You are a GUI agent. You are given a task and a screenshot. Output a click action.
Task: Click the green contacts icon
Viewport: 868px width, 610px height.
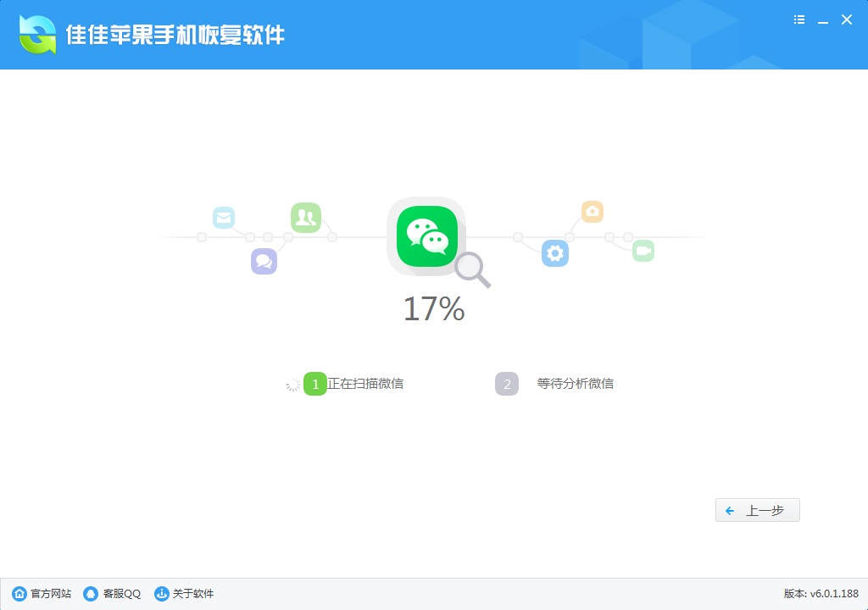[305, 218]
